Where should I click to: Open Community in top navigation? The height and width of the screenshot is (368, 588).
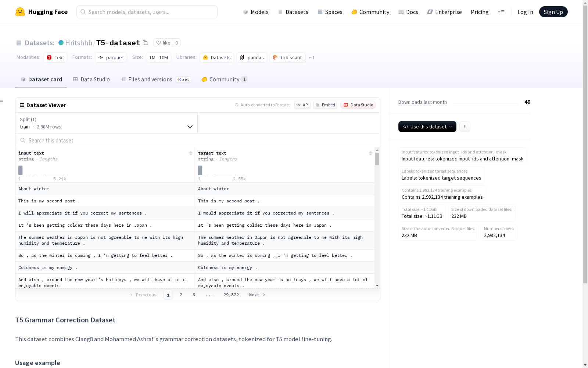click(x=370, y=12)
